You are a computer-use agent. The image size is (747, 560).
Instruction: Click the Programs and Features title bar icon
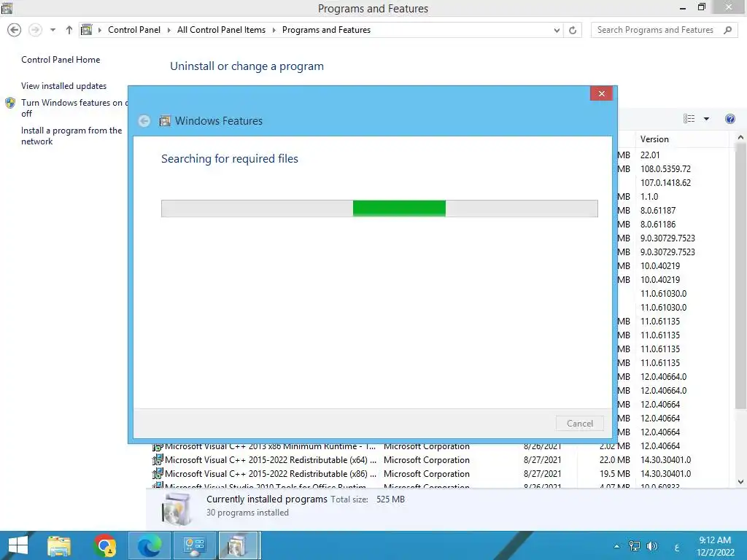point(7,7)
